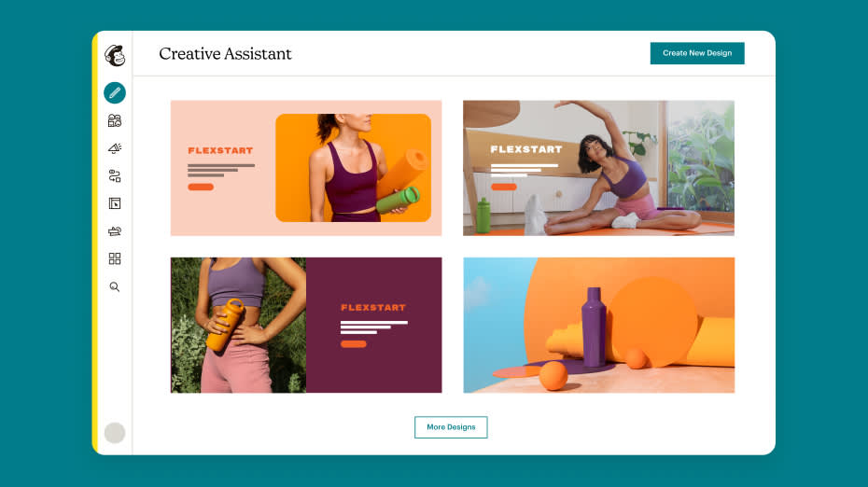
Task: Click white FLEXSTART text in stretching design
Action: tap(525, 149)
